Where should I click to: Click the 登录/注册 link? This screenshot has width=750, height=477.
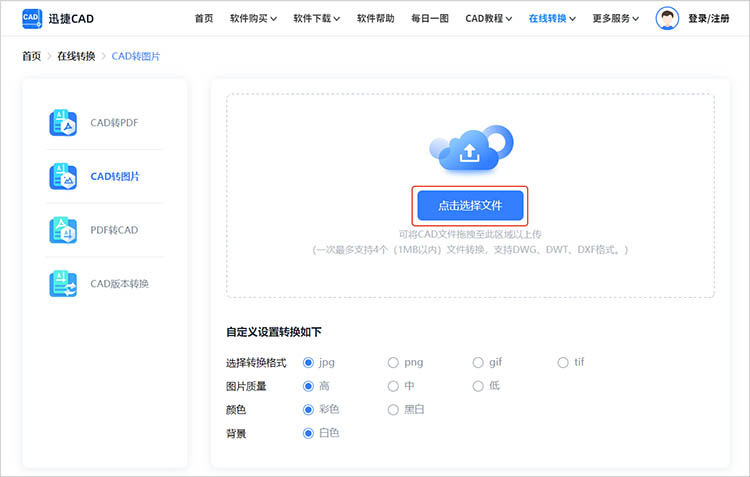point(709,19)
